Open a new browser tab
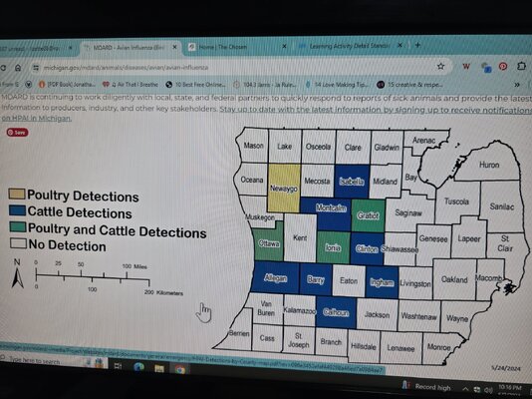This screenshot has height=399, width=532. click(x=417, y=45)
